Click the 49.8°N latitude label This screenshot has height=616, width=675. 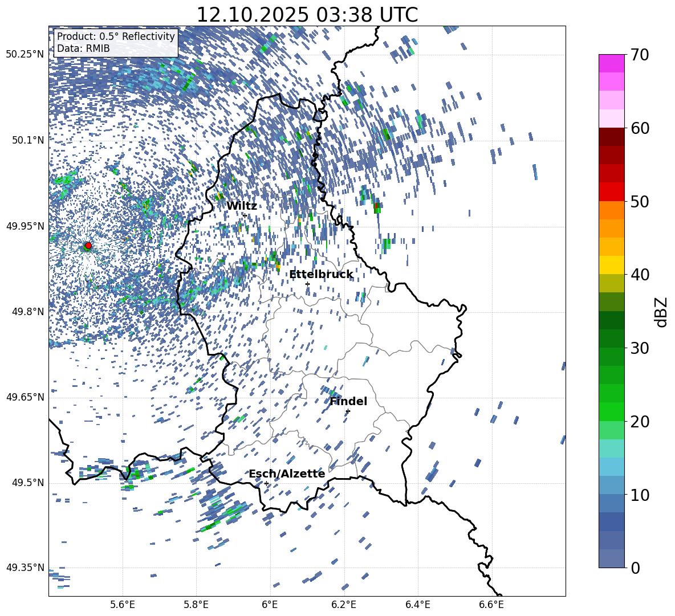tap(27, 312)
